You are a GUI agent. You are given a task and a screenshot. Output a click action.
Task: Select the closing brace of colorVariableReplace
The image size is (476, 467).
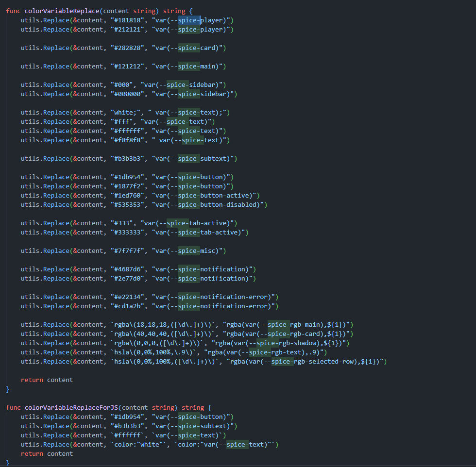coord(7,389)
